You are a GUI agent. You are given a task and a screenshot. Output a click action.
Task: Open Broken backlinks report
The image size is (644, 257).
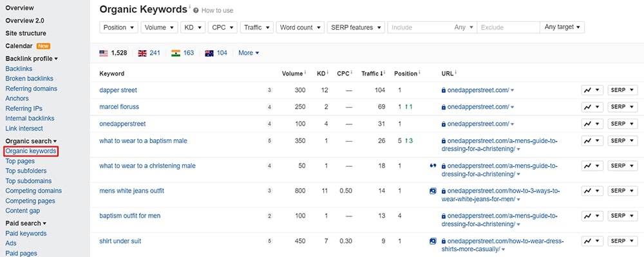(x=29, y=79)
